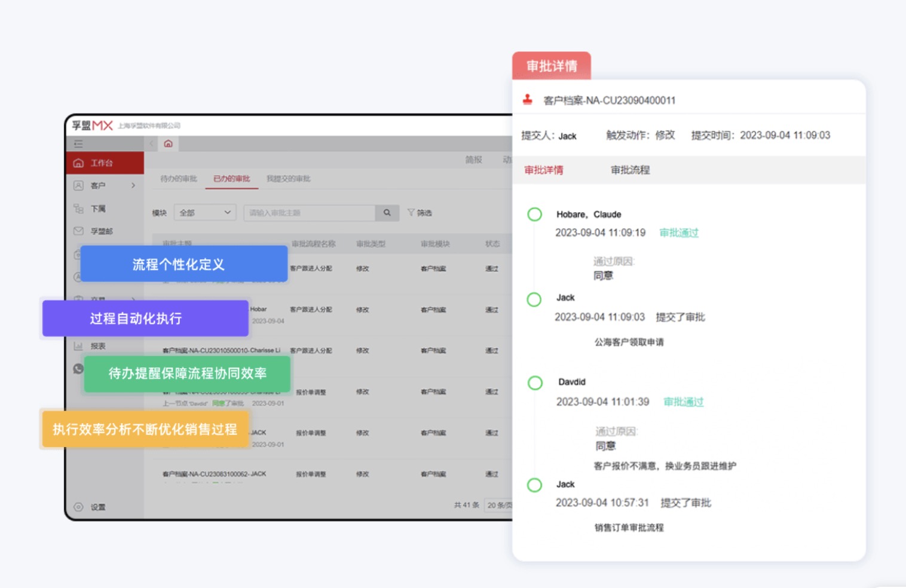Open the 孚盟邮 mail icon
The image size is (906, 588).
pos(78,231)
